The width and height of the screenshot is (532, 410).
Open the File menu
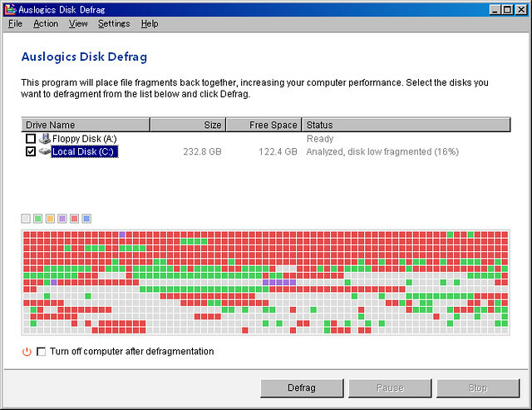coord(15,24)
